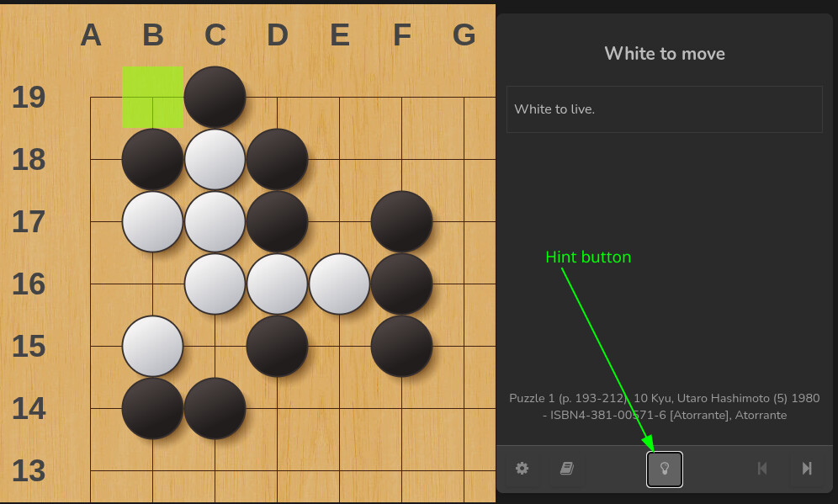Place stone on green highlighted B19

click(x=153, y=98)
